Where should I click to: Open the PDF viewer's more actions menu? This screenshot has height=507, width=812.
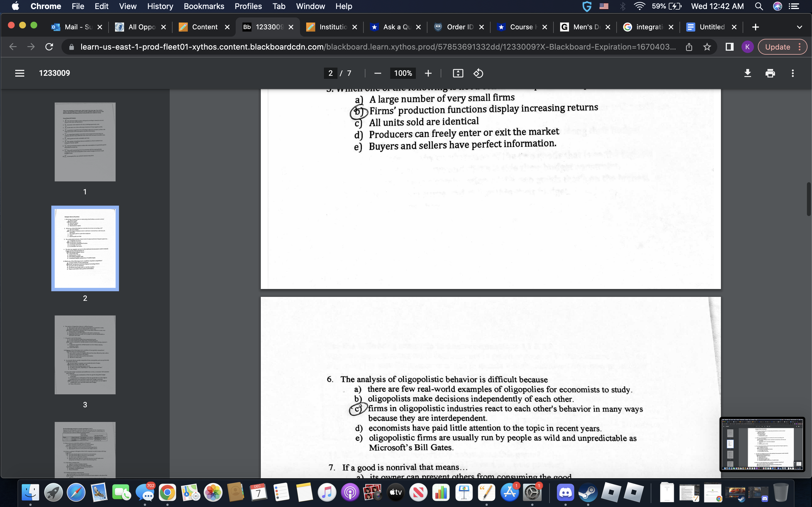click(x=793, y=73)
